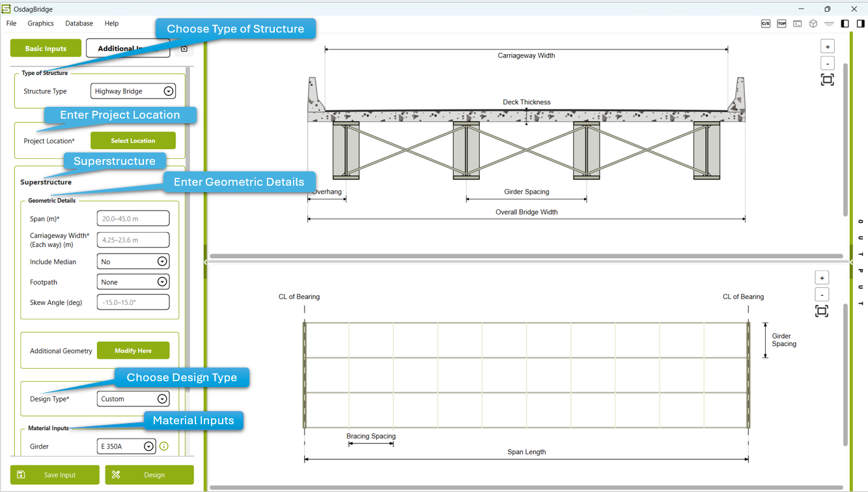Click the Superstructure section heading

click(46, 182)
